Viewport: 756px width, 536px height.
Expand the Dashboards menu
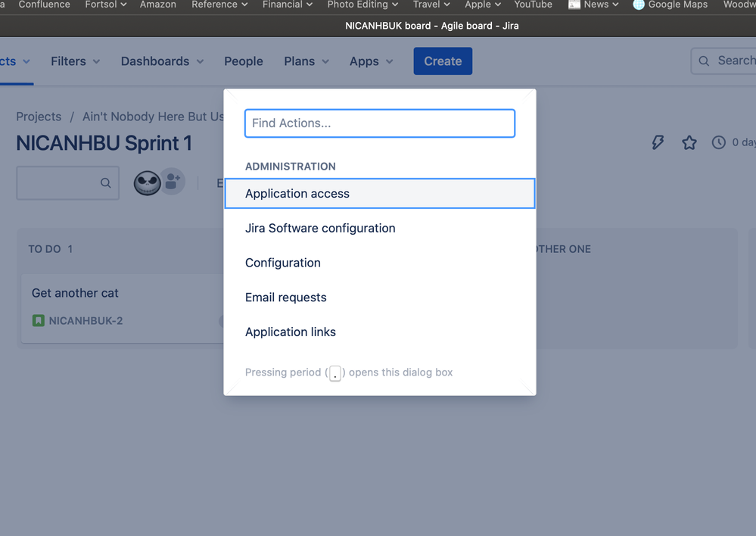point(162,61)
